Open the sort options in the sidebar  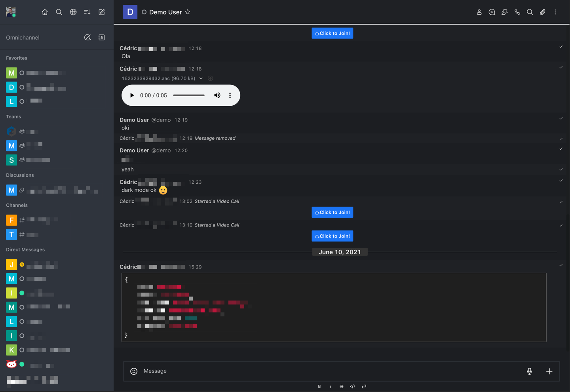point(87,12)
